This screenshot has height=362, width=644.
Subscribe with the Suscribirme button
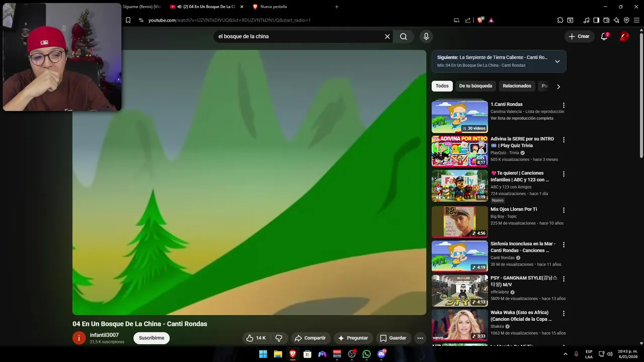tap(151, 338)
